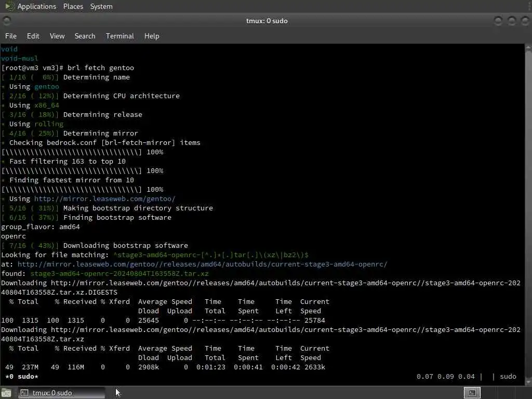Click 'Making bootstrap directory structure' text
This screenshot has width=532, height=399.
(138, 208)
